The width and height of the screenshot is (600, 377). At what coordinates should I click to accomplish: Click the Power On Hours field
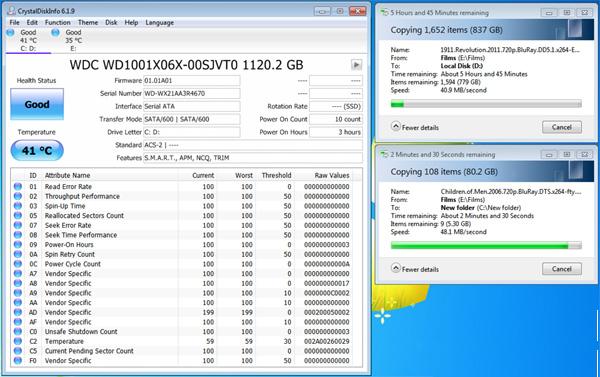[336, 132]
